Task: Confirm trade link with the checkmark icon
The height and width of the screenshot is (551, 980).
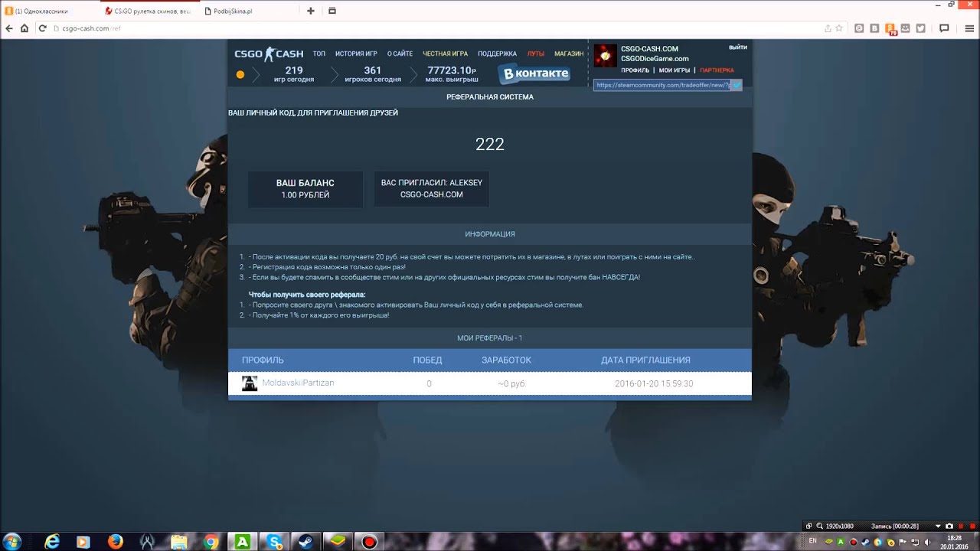Action: pyautogui.click(x=737, y=85)
